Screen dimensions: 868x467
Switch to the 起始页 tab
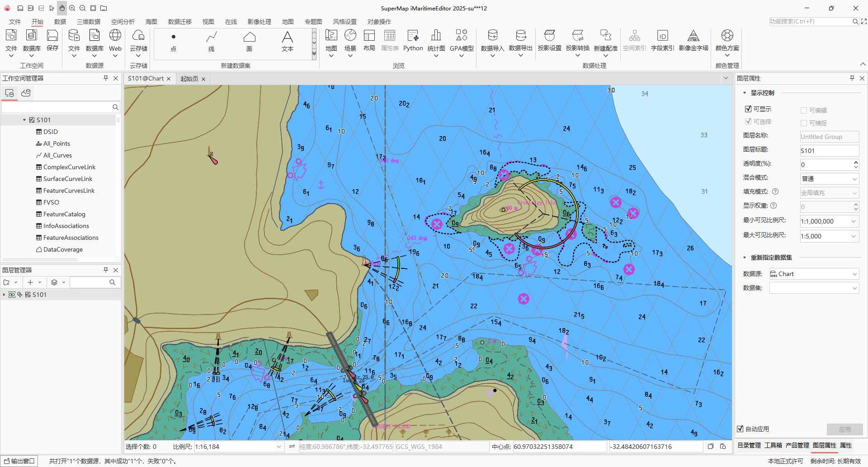189,79
